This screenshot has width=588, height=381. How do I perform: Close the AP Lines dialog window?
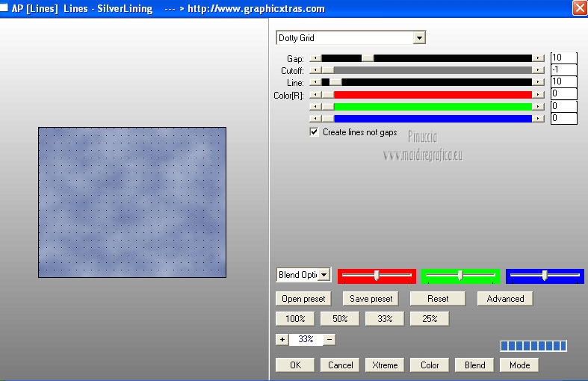pos(580,8)
